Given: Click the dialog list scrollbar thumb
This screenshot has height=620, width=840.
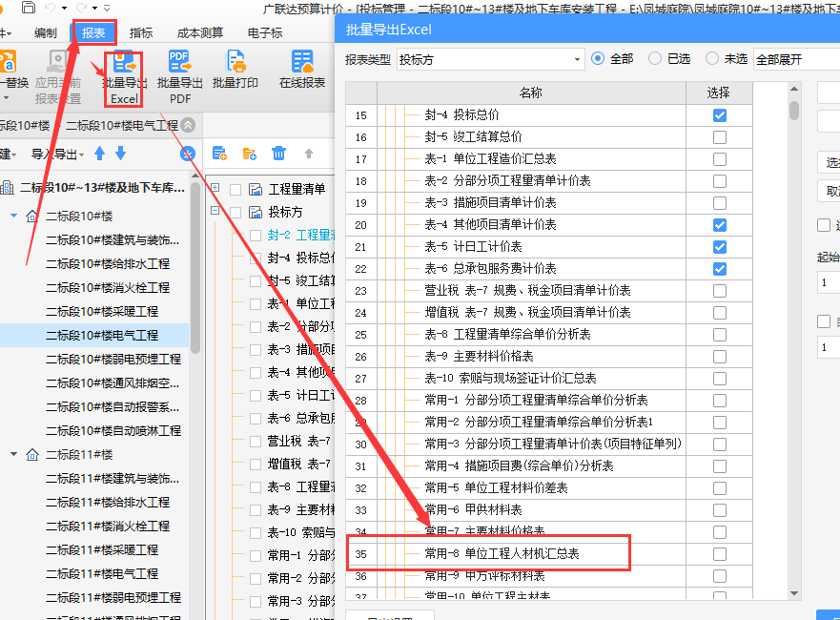Looking at the screenshot, I should (x=794, y=111).
